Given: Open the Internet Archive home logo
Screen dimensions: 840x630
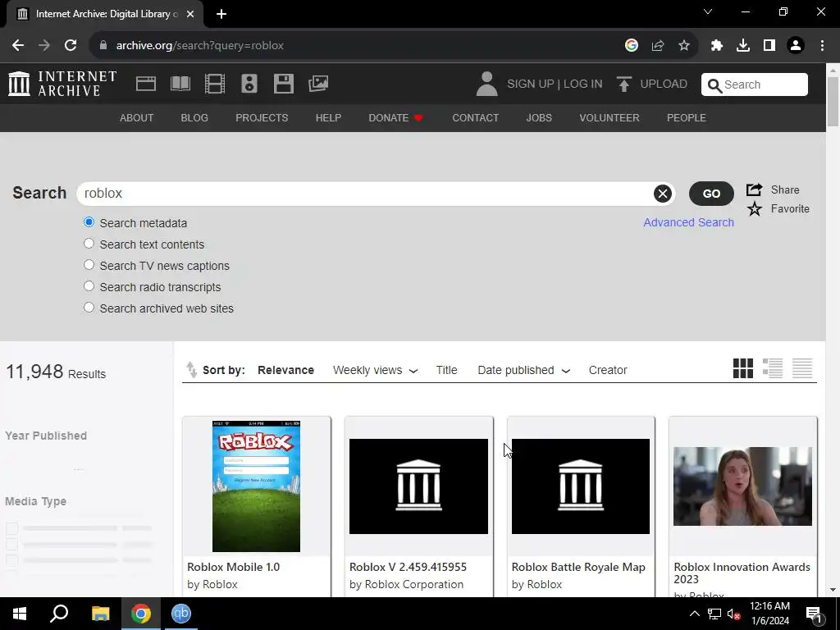Looking at the screenshot, I should pos(62,84).
